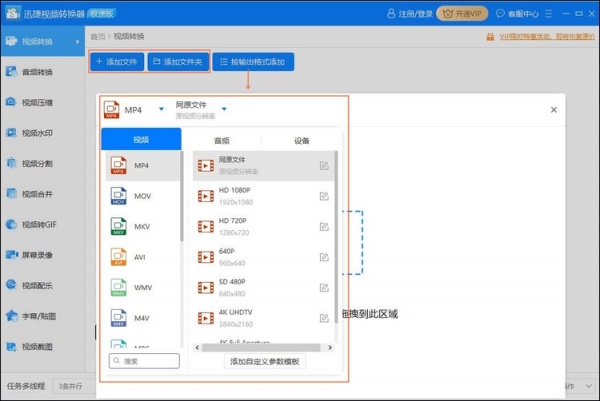This screenshot has height=401, width=600.
Task: Open the 3条并行 thread count dropdown
Action: pos(73,386)
